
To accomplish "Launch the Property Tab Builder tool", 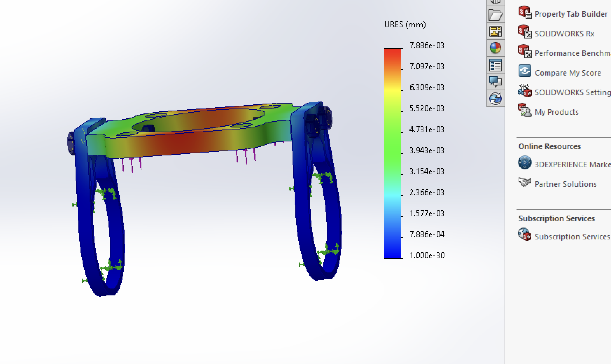I will coord(570,14).
